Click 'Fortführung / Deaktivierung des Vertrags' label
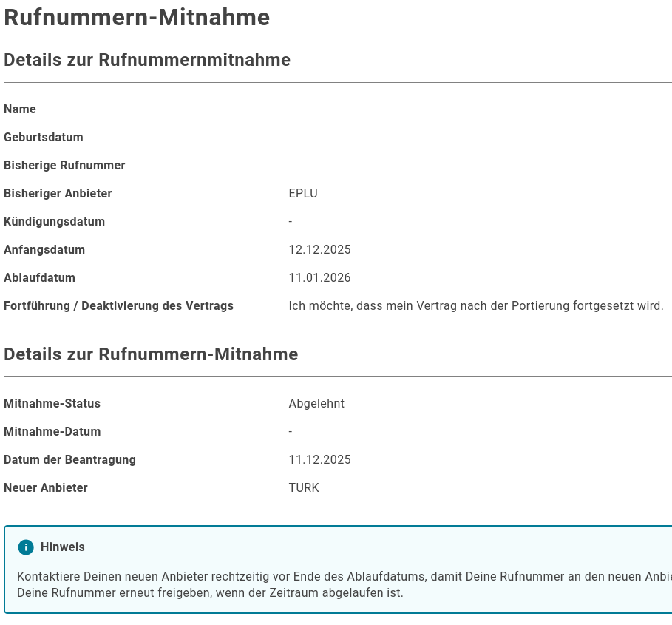The image size is (672, 625). 119,305
